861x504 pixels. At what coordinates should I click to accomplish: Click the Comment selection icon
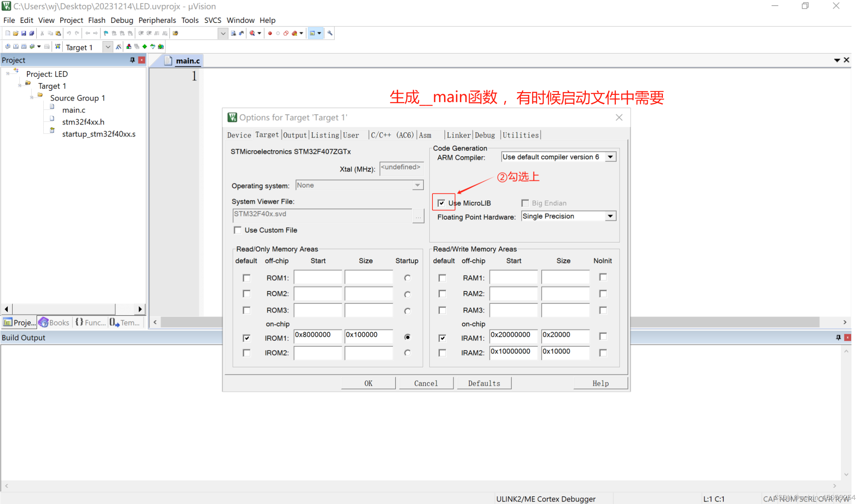[x=157, y=33]
